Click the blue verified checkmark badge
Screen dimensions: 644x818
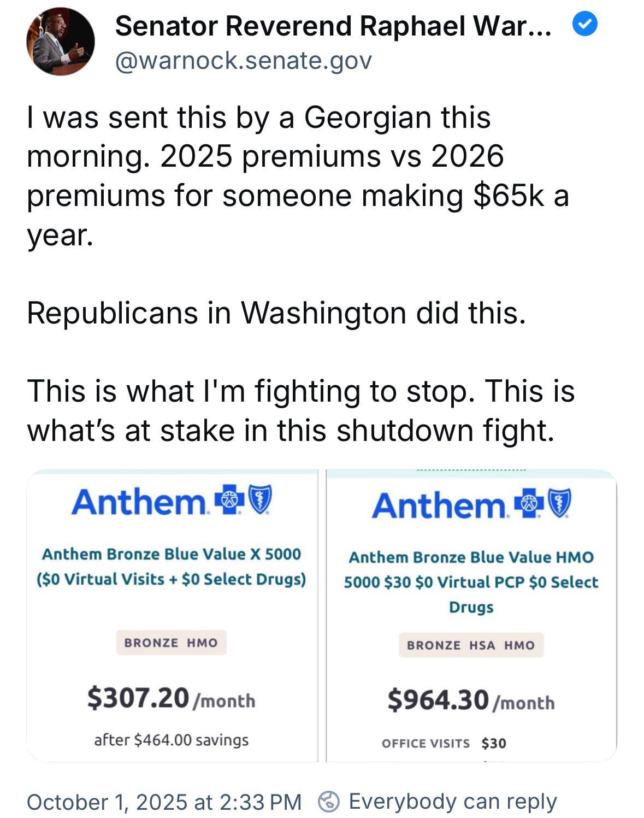pos(584,25)
